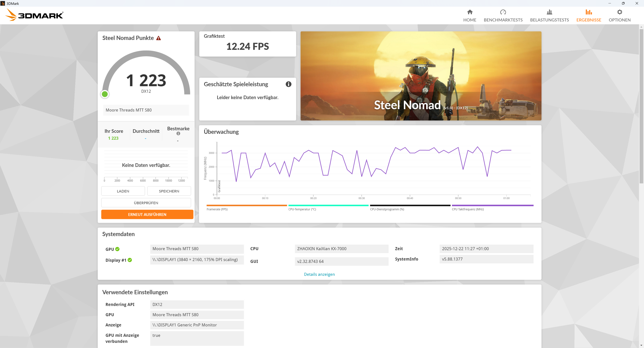Expand system details via Details anzeigen
The height and width of the screenshot is (348, 644).
319,274
